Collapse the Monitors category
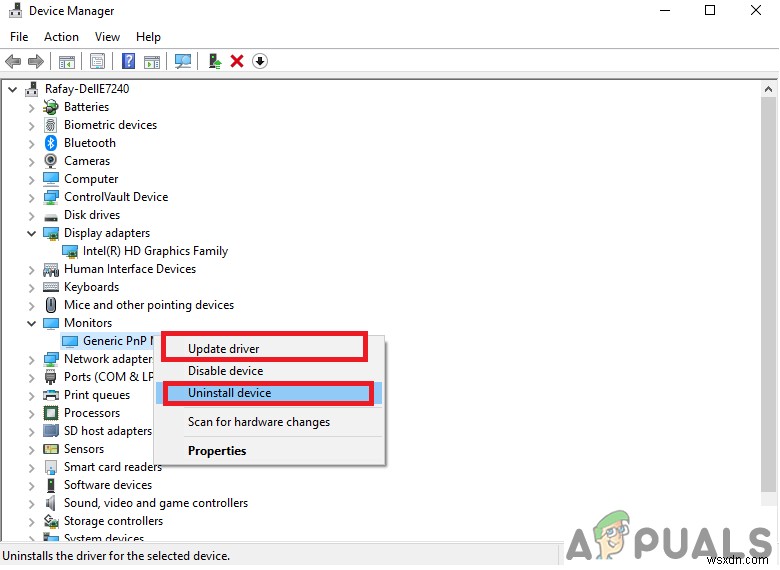The image size is (780, 570). click(31, 323)
